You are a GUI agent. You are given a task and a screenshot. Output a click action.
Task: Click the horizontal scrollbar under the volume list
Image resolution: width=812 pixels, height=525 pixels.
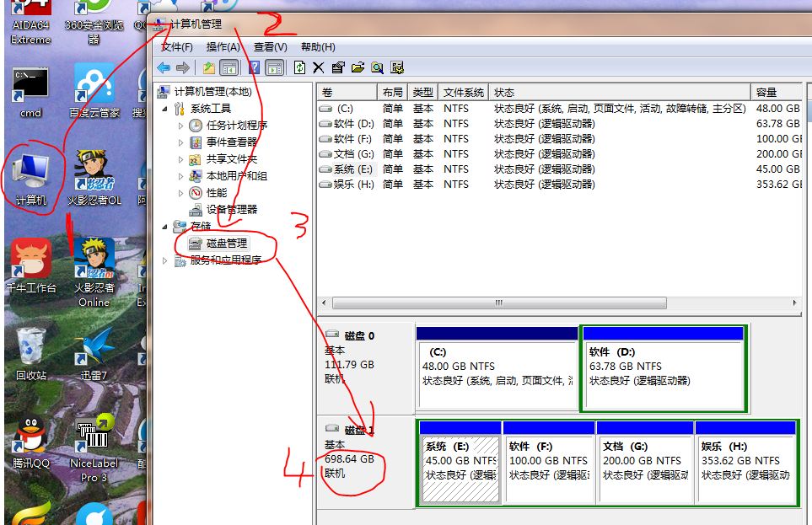coord(497,303)
